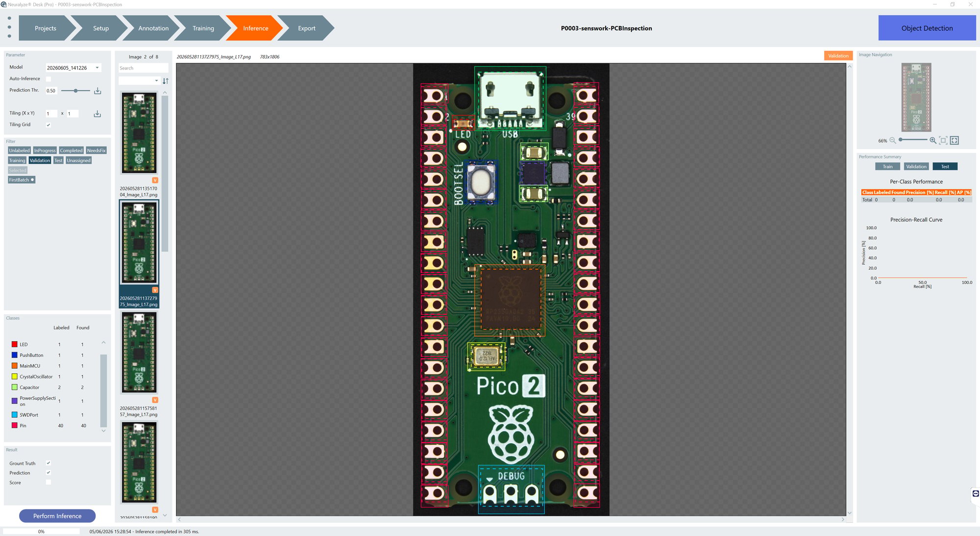980x536 pixels.
Task: Click the image viewer left scroll arrow
Action: [179, 519]
